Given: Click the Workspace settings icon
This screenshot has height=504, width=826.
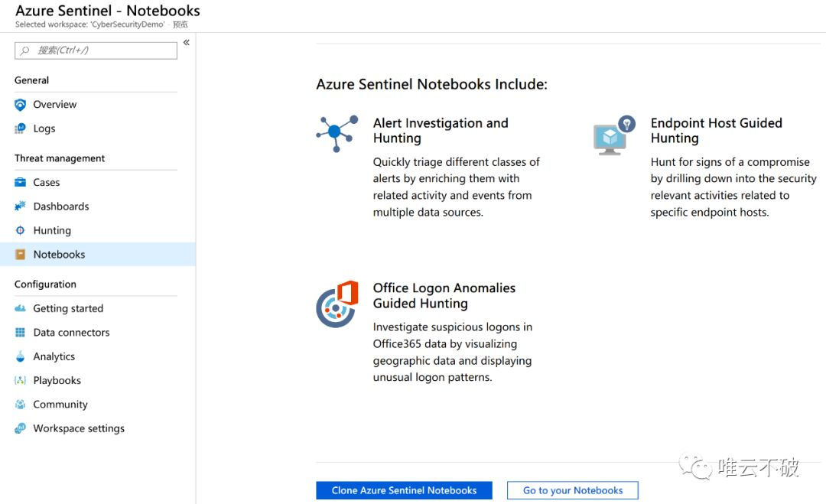Looking at the screenshot, I should [x=20, y=428].
